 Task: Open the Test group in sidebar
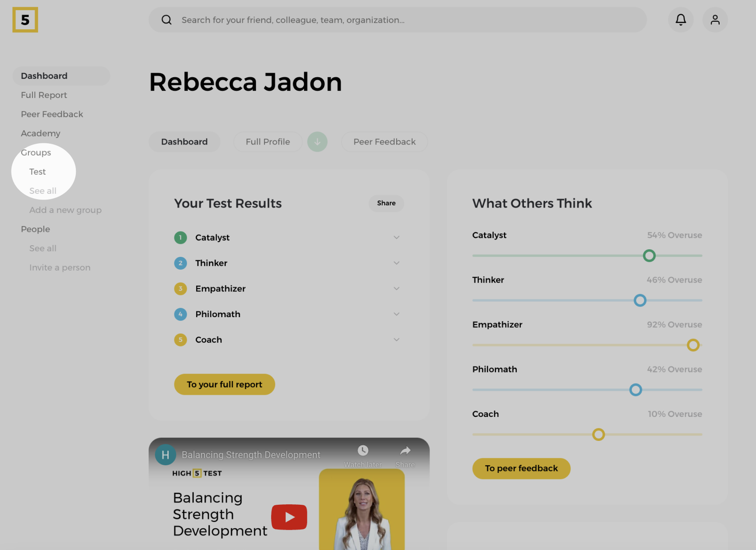(38, 172)
